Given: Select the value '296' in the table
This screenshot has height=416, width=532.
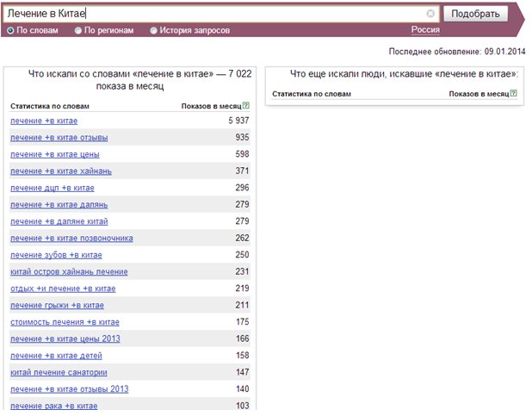Looking at the screenshot, I should click(242, 188).
